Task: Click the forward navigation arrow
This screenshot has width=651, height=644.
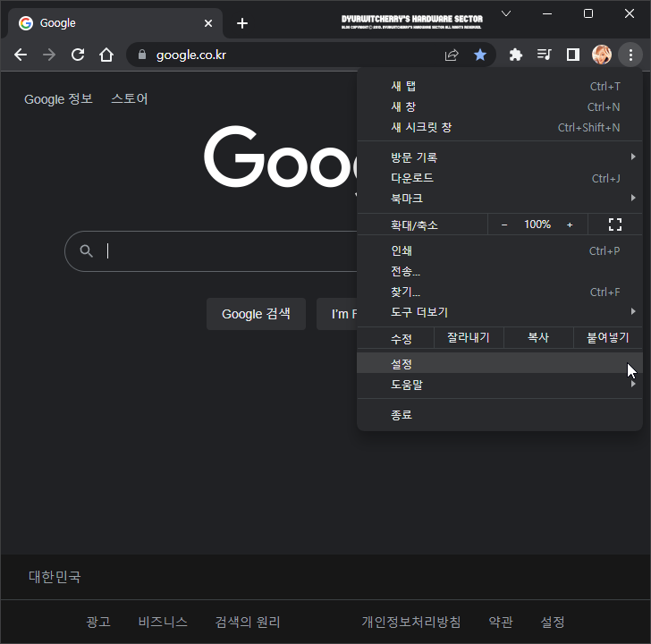Action: [x=49, y=55]
